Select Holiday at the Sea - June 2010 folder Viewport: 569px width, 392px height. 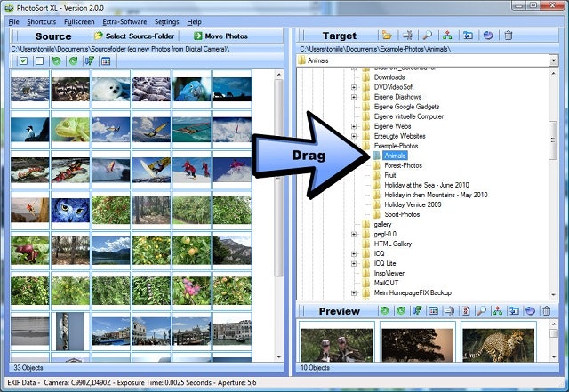click(427, 185)
